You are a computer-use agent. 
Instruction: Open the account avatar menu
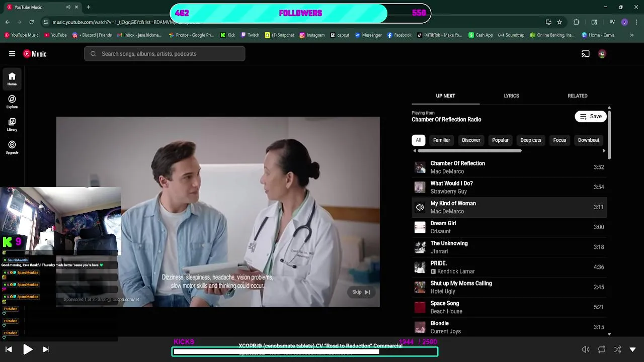click(x=602, y=54)
